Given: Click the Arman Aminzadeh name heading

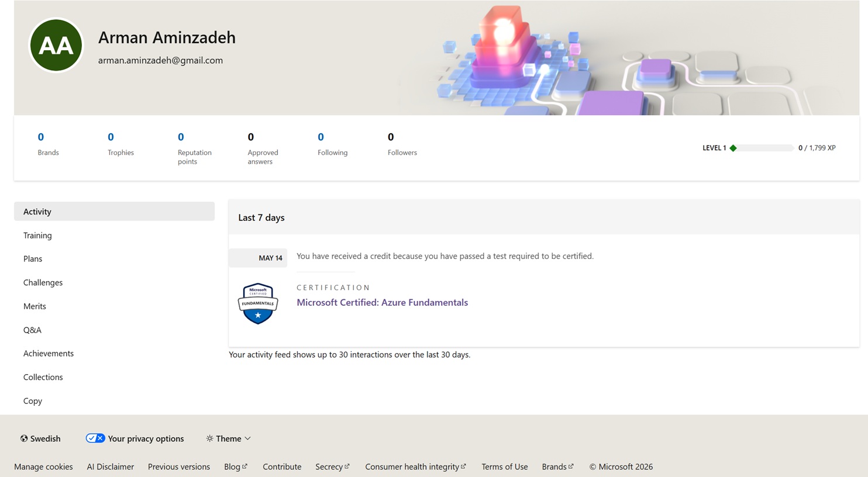Looking at the screenshot, I should [167, 37].
